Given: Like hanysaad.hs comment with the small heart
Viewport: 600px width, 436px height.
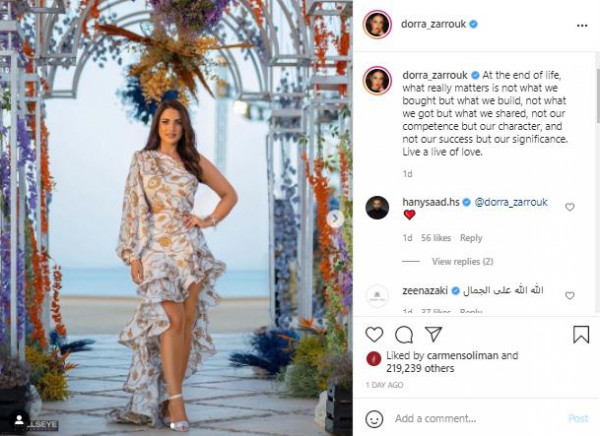Looking at the screenshot, I should (570, 207).
